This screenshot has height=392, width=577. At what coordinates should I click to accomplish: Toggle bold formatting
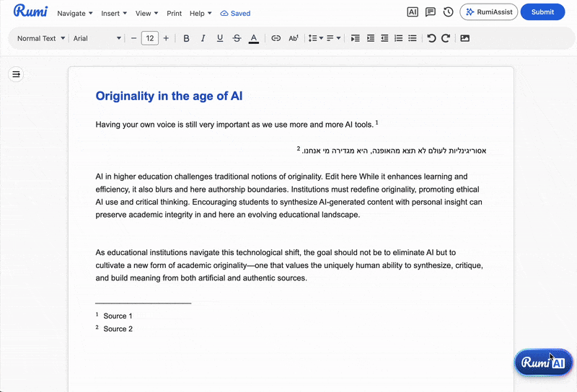point(186,38)
